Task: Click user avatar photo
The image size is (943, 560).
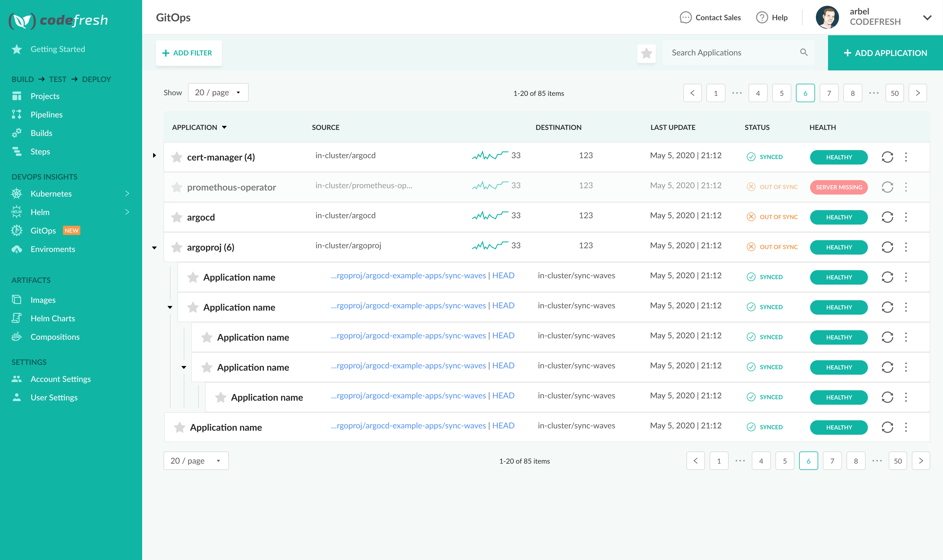Action: pos(827,17)
